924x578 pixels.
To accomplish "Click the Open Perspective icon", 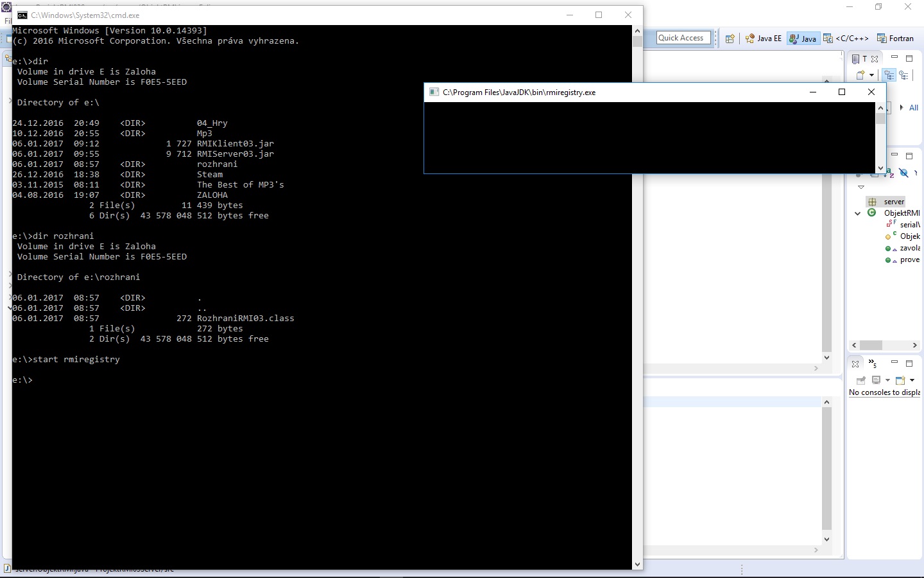I will pos(730,38).
